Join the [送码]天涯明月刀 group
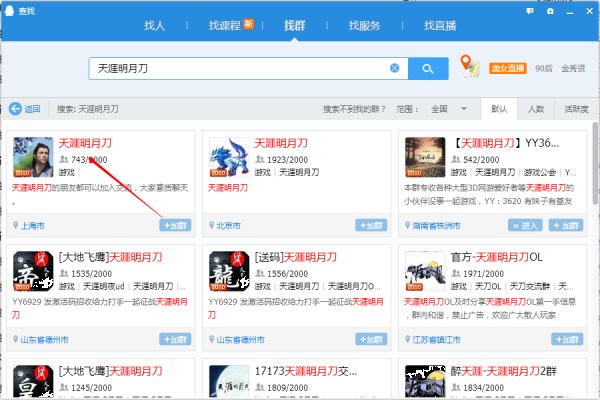 click(x=371, y=340)
